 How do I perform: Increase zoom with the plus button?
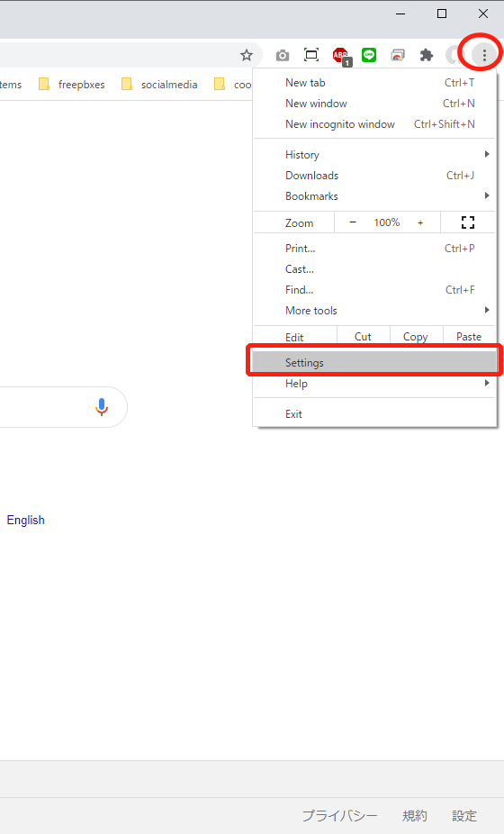point(420,222)
